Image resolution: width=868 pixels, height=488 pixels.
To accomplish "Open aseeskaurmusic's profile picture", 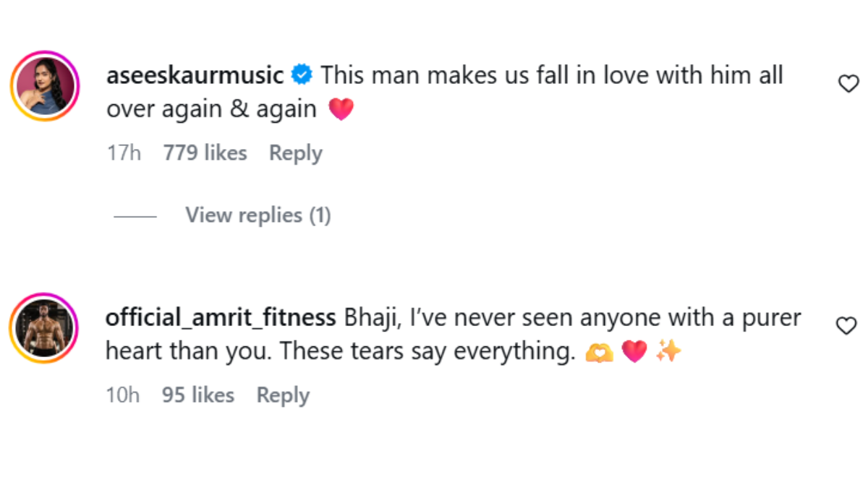I will coord(45,85).
